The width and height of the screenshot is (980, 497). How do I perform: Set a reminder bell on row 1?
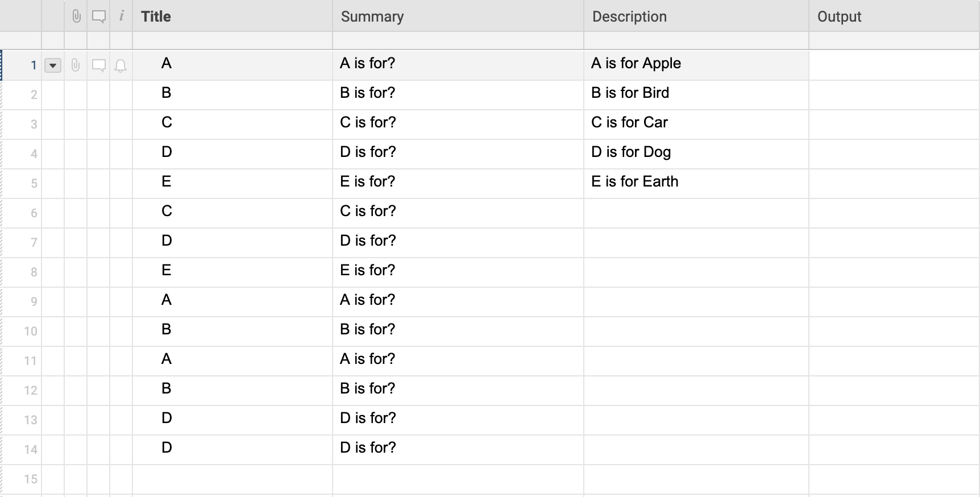tap(121, 66)
